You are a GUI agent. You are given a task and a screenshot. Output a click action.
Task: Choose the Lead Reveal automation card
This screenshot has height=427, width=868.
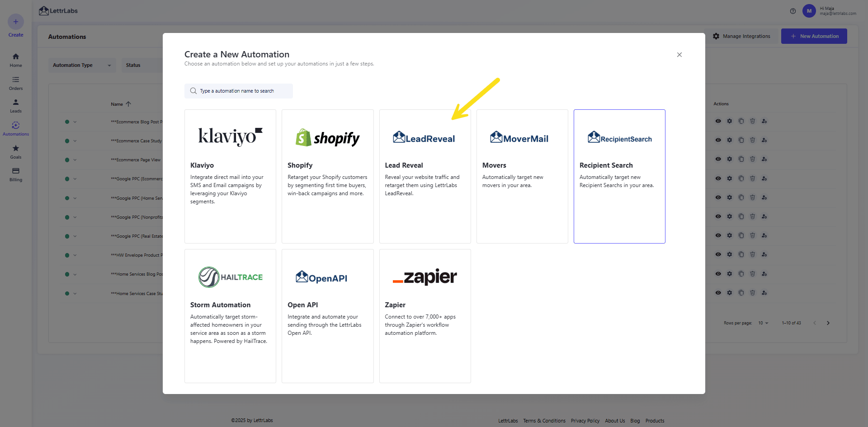(425, 176)
